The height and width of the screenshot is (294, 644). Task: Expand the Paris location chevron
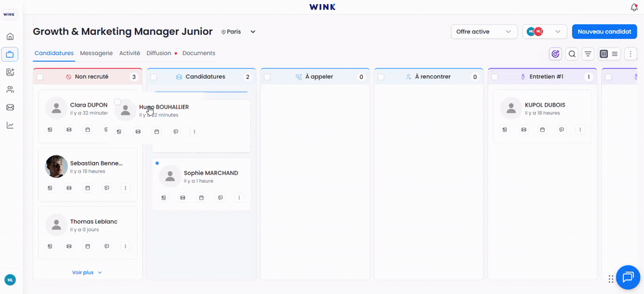coord(253,31)
